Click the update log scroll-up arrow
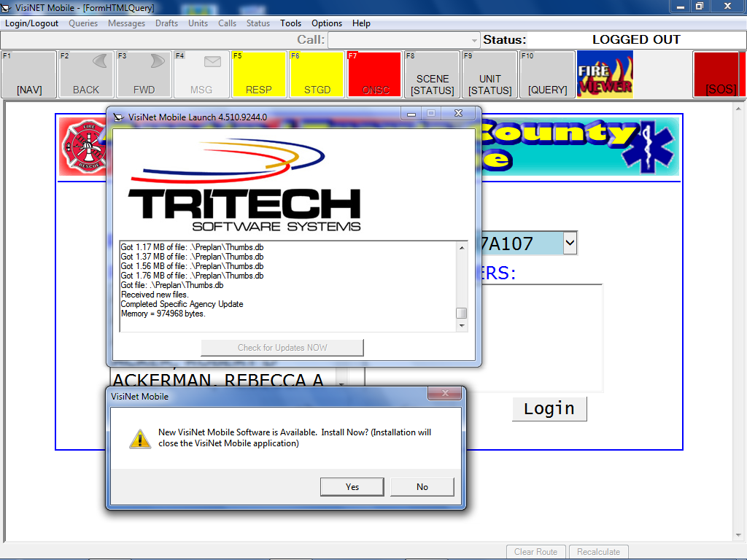 pos(462,248)
